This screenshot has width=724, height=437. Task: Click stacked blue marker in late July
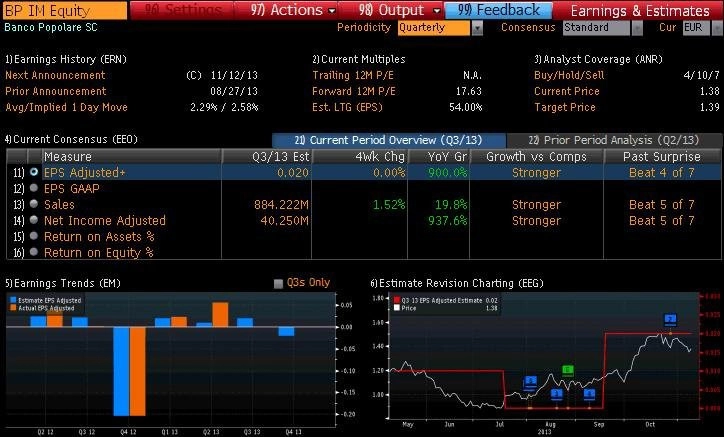pos(530,382)
